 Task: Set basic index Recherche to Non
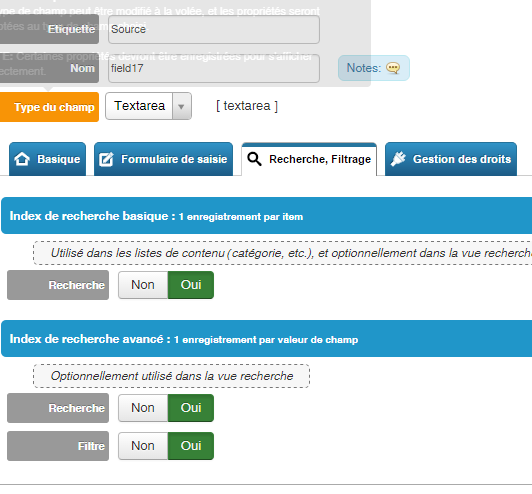(143, 285)
